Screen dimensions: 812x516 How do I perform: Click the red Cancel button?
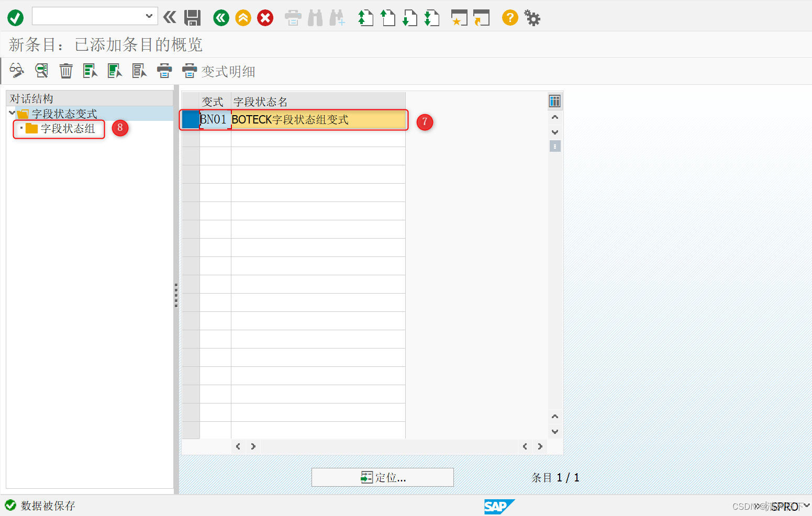[x=265, y=18]
